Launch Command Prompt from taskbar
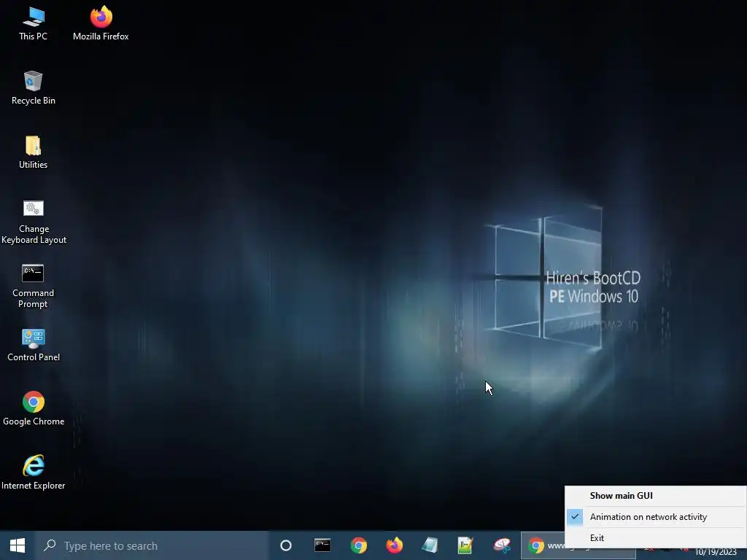The width and height of the screenshot is (747, 560). (x=322, y=545)
